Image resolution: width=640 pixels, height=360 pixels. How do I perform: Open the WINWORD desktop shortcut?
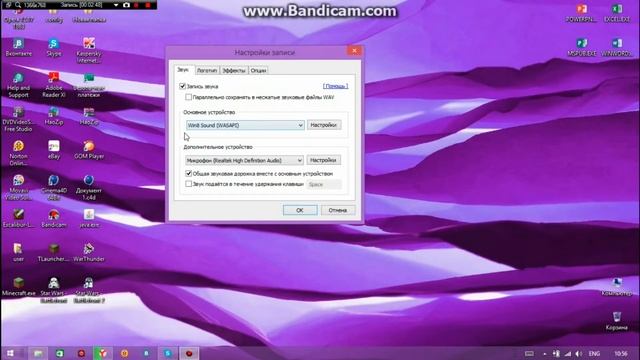tap(617, 47)
